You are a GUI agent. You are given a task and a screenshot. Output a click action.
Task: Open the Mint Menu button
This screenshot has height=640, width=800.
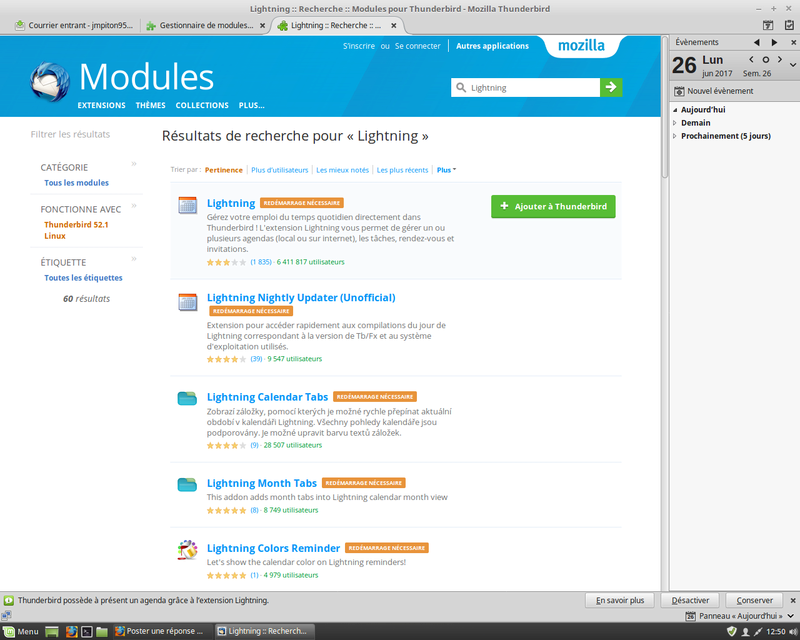point(21,631)
